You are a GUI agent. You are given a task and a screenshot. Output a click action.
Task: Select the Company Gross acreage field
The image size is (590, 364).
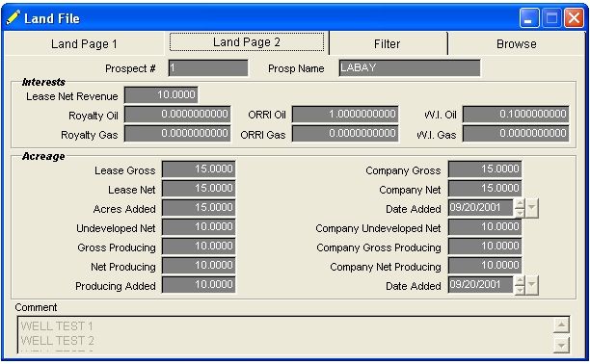point(485,169)
